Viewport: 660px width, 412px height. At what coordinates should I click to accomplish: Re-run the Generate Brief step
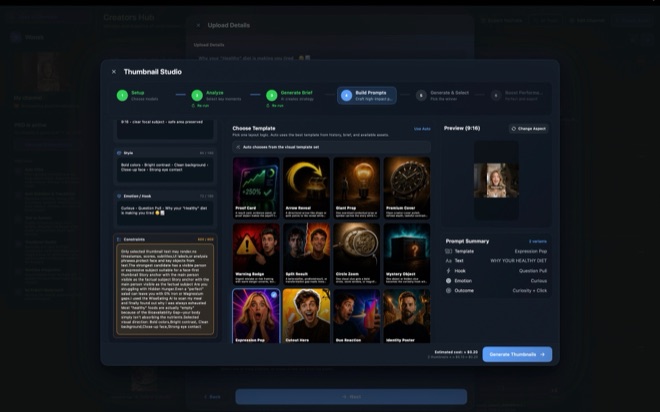coord(274,106)
